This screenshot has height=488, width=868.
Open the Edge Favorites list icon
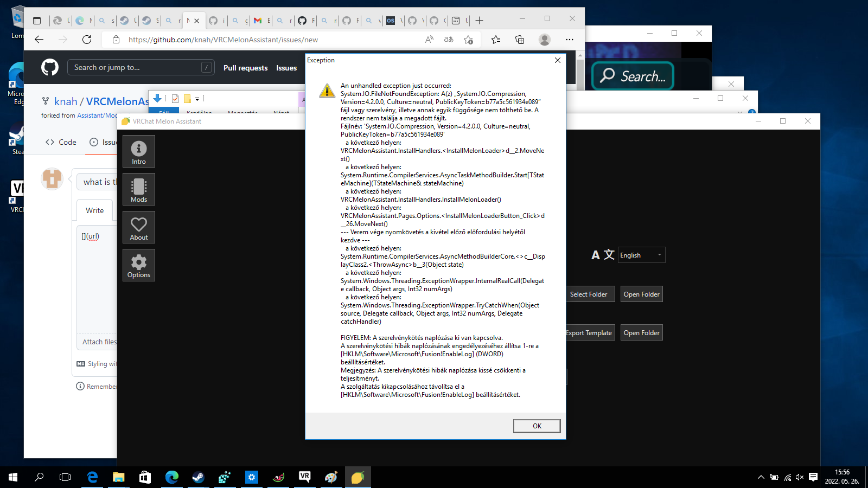click(x=495, y=40)
